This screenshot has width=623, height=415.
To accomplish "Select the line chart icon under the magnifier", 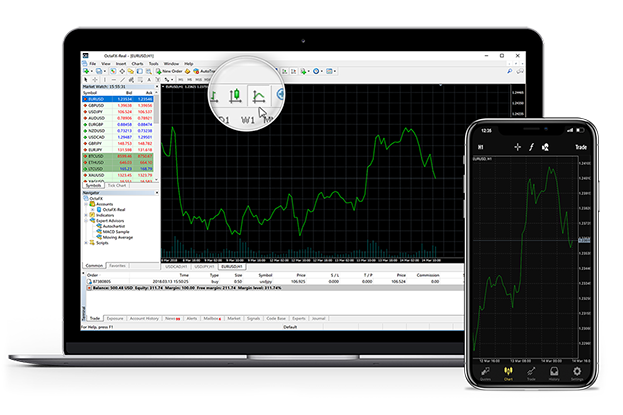I will click(x=257, y=96).
